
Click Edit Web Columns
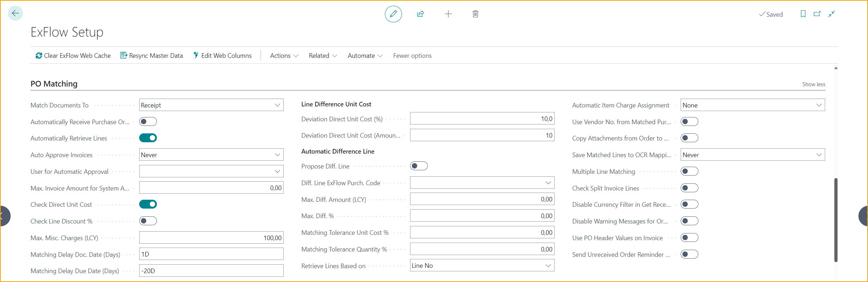(222, 56)
